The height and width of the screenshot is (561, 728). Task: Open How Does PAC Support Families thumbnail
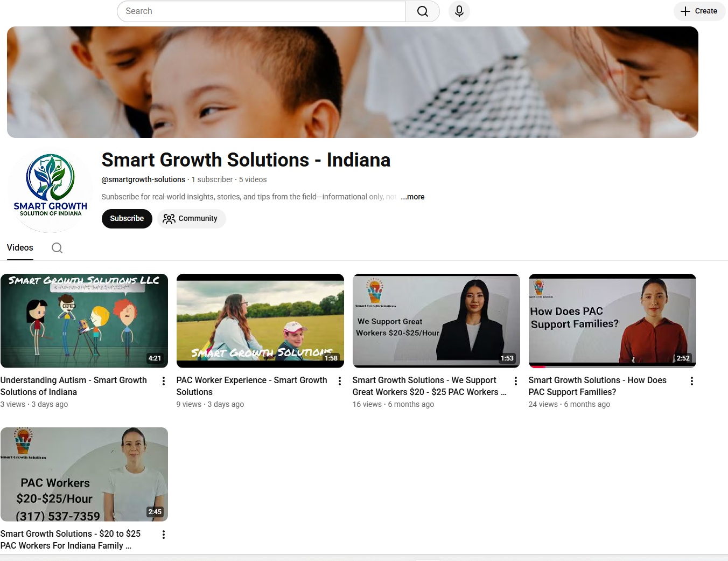pos(612,321)
